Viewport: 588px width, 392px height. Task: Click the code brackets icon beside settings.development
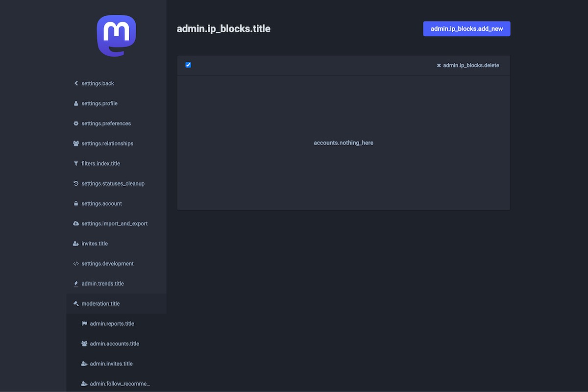(x=76, y=264)
